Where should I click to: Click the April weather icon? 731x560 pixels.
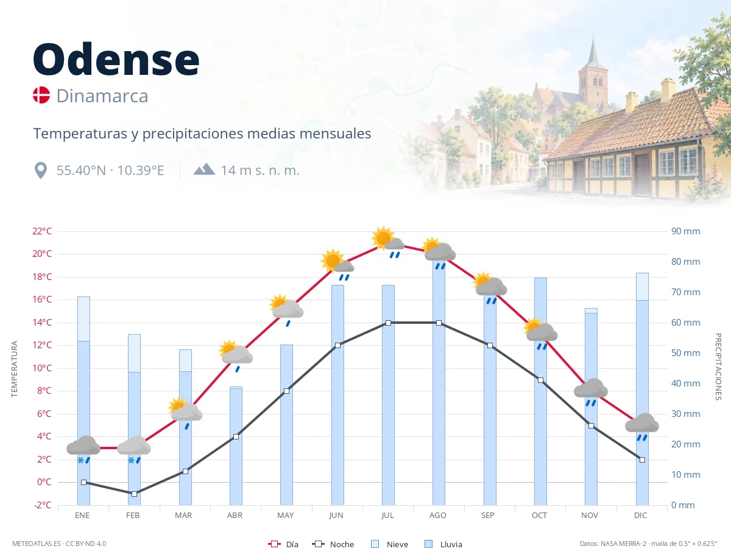tap(236, 356)
